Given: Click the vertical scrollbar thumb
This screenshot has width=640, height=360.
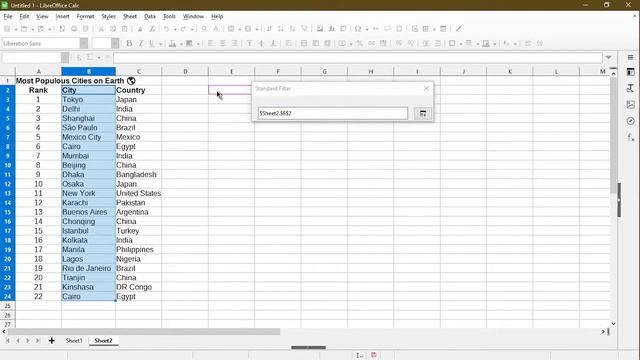Looking at the screenshot, I should tap(613, 135).
